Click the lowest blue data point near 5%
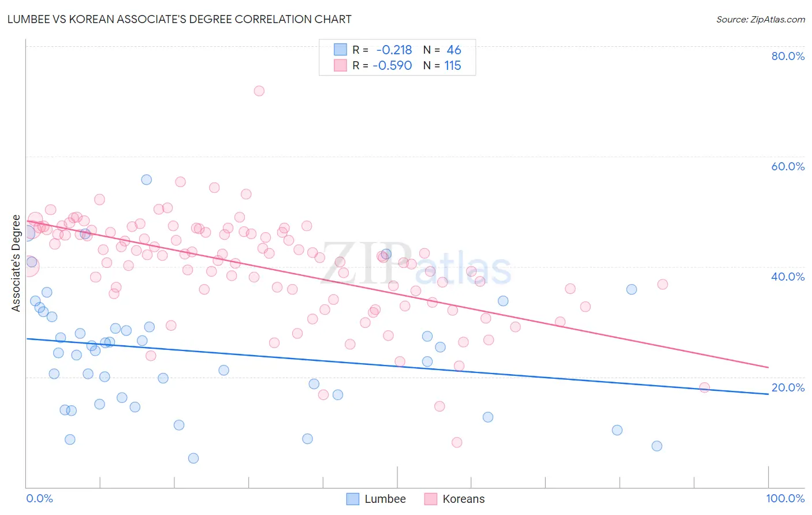Viewport: 812px width, 515px height. [193, 458]
